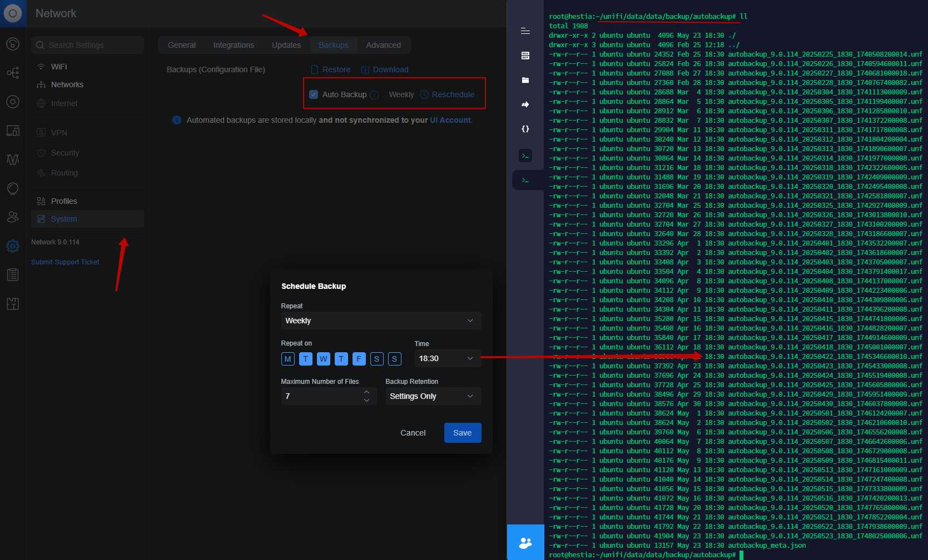This screenshot has width=928, height=560.
Task: Open the Time 18:30 dropdown
Action: point(448,358)
